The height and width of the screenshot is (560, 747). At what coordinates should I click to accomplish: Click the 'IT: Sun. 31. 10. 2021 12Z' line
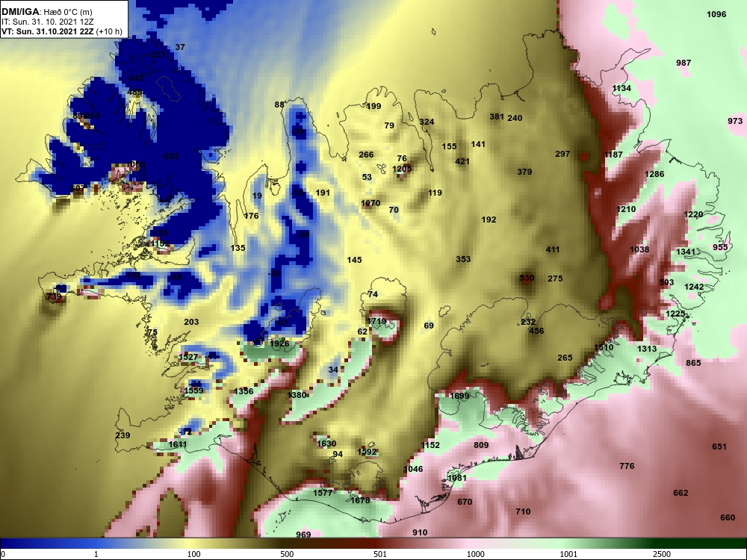pos(48,22)
